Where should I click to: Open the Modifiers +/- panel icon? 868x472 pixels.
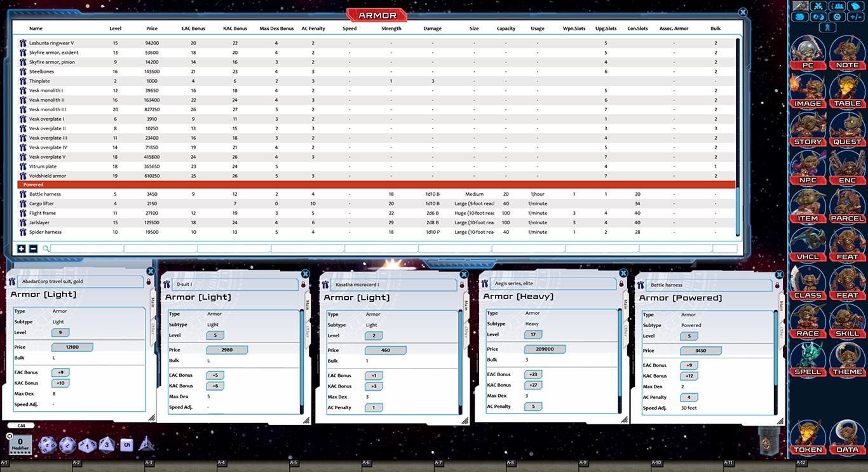click(855, 18)
